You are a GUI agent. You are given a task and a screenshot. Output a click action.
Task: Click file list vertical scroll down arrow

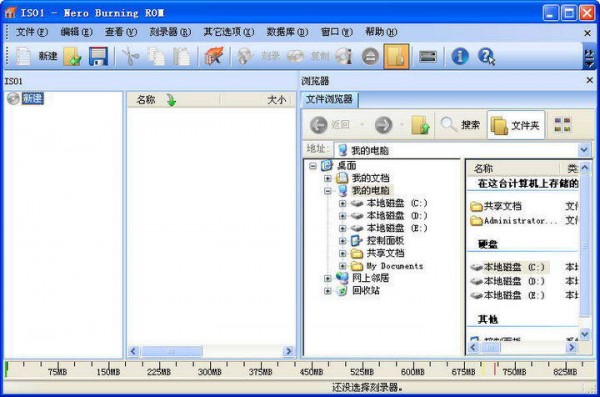pos(585,334)
